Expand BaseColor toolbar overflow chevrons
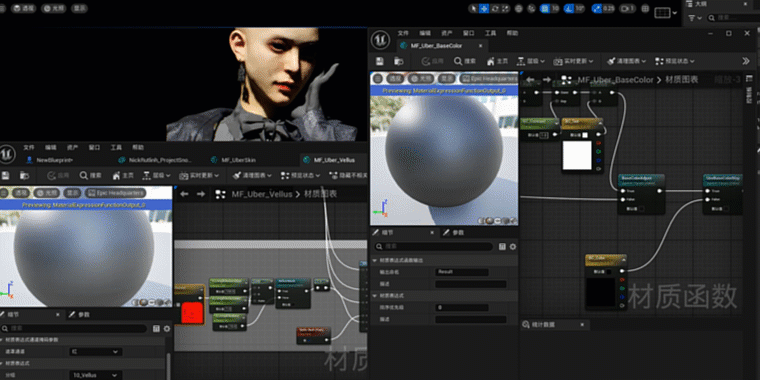Viewport: 760px width, 380px height. tap(746, 61)
